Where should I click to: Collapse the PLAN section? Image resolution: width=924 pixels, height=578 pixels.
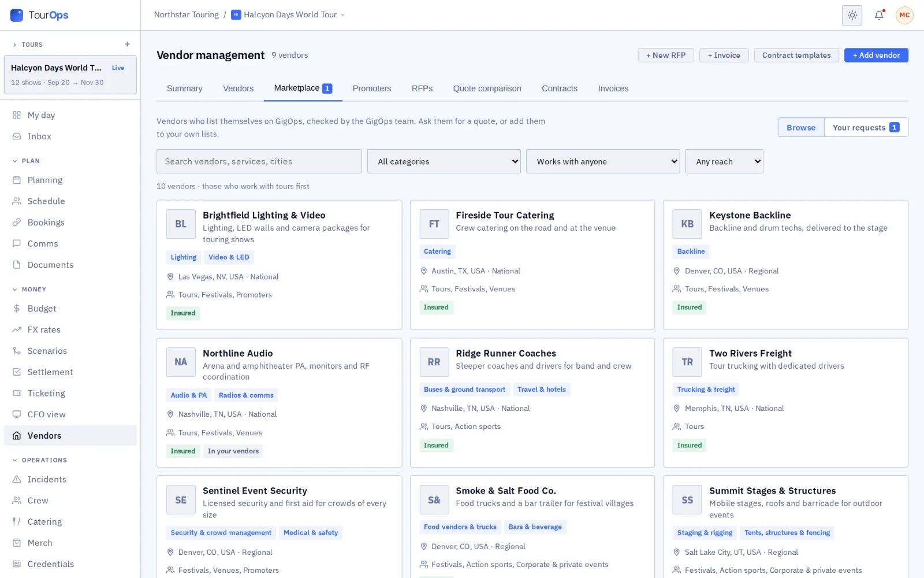(26, 161)
